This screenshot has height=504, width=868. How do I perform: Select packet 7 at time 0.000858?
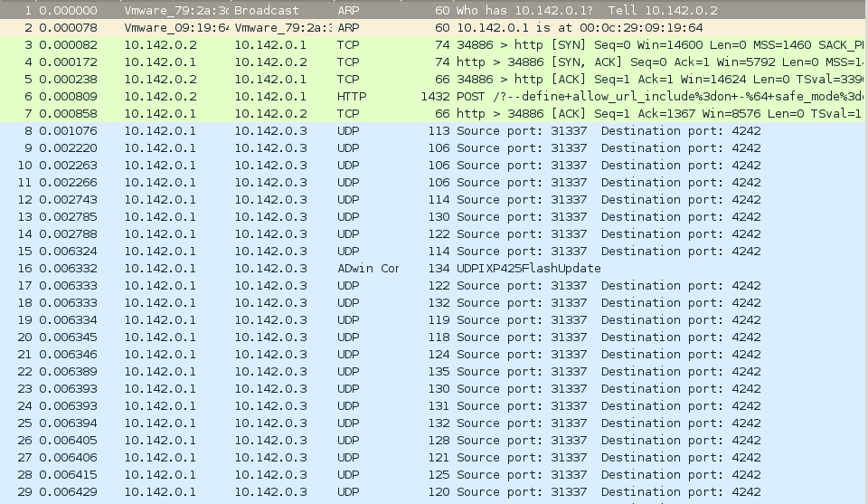(434, 113)
